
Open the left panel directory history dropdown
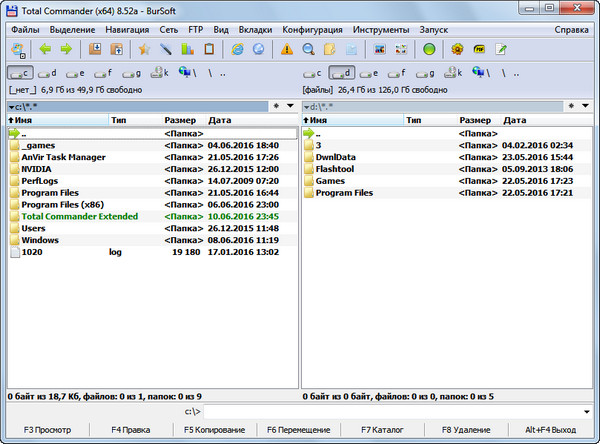289,105
